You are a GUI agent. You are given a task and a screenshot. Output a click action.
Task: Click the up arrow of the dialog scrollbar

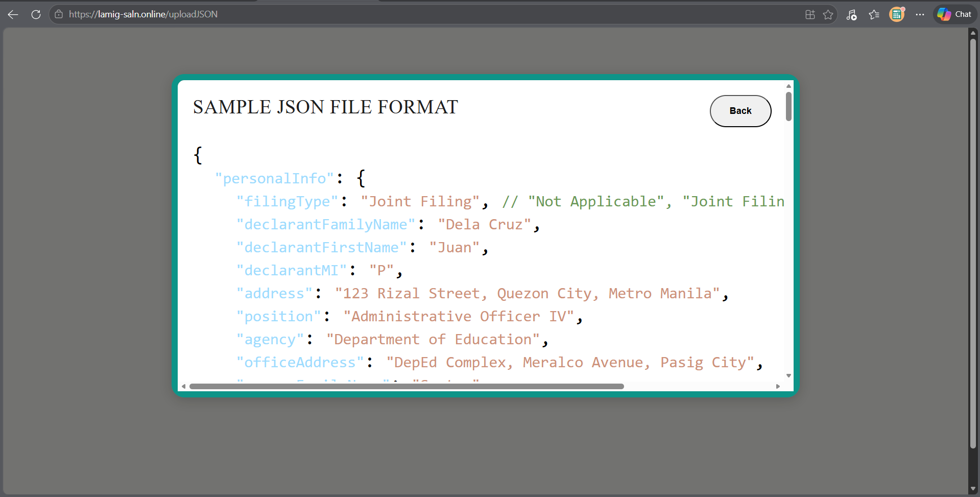click(788, 86)
